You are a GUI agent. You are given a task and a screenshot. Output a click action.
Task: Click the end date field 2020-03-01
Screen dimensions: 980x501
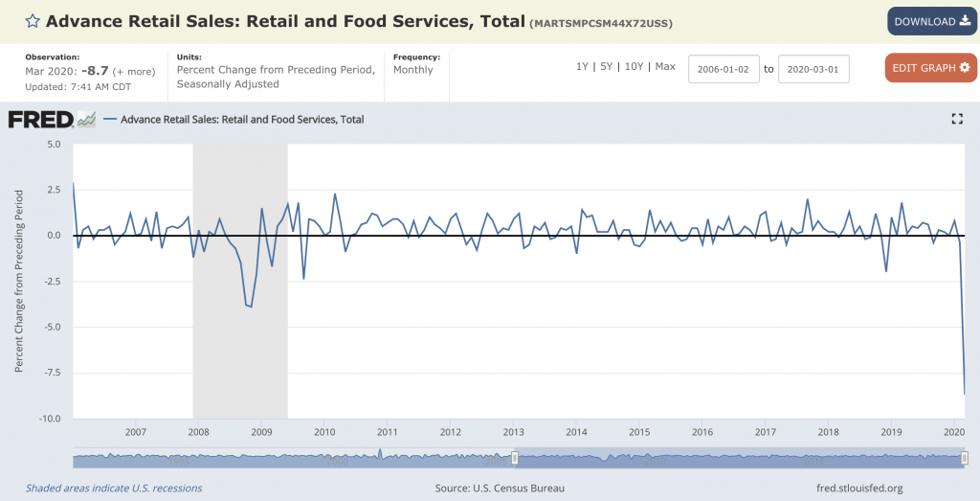pos(813,69)
